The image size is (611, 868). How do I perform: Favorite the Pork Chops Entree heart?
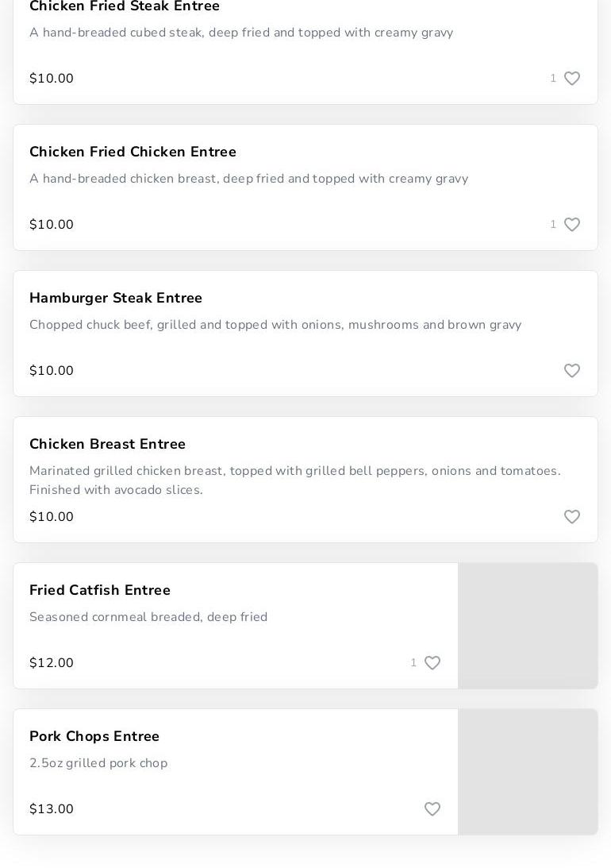432,809
